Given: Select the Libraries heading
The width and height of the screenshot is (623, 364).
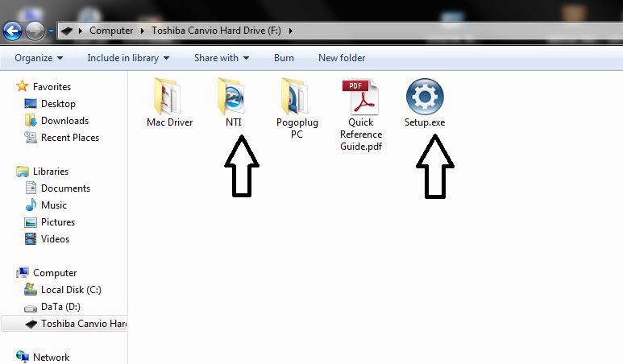Looking at the screenshot, I should point(51,171).
